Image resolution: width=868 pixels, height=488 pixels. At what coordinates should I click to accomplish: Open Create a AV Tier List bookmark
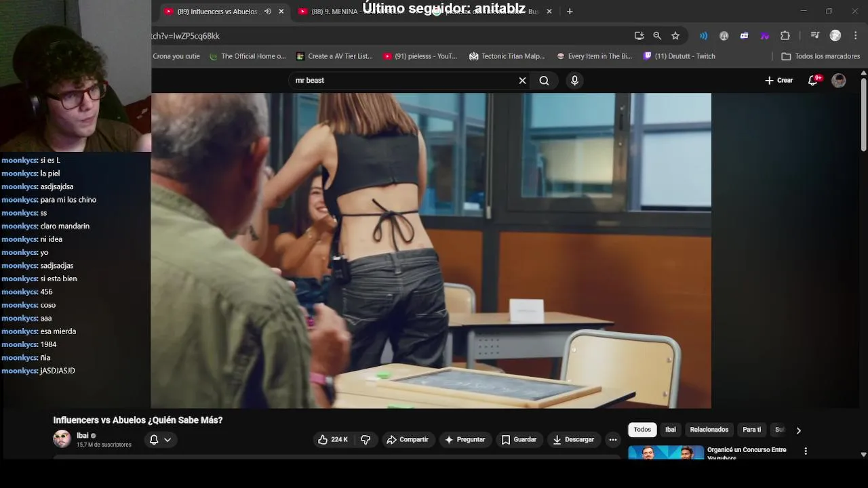tap(334, 56)
